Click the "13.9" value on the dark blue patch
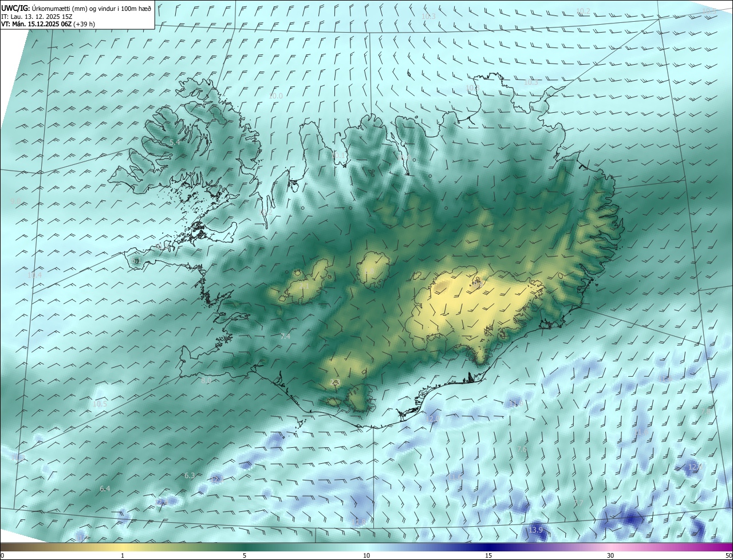 (x=535, y=530)
